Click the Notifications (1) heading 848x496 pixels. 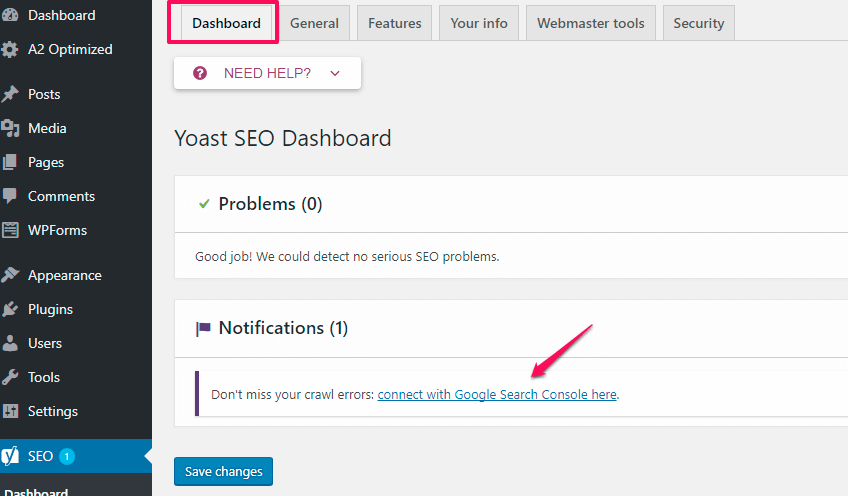click(x=283, y=328)
